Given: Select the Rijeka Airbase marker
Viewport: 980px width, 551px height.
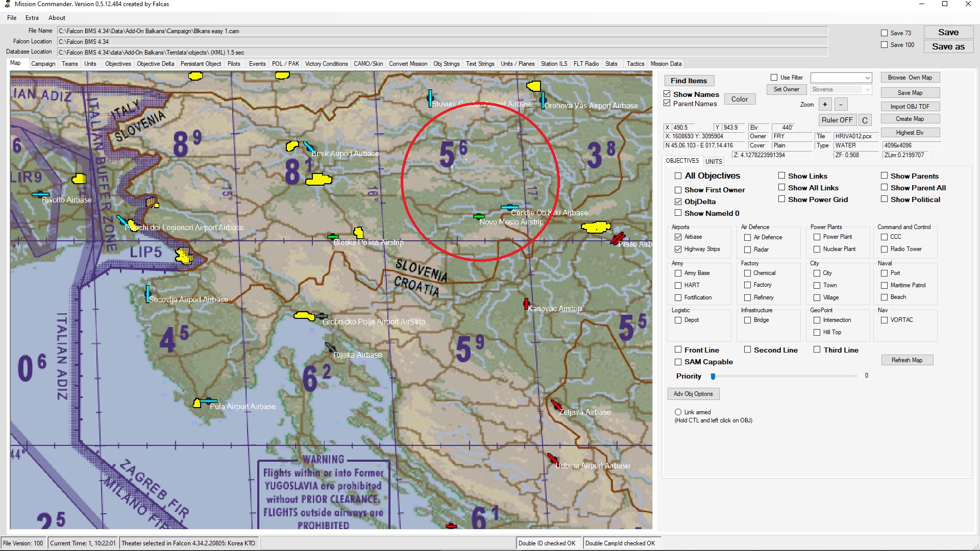Looking at the screenshot, I should [330, 347].
